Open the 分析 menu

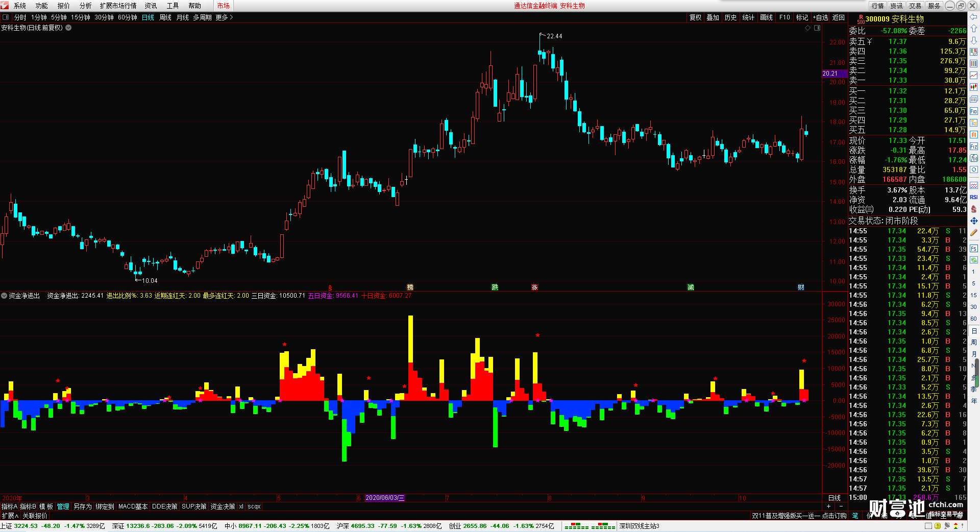86,6
